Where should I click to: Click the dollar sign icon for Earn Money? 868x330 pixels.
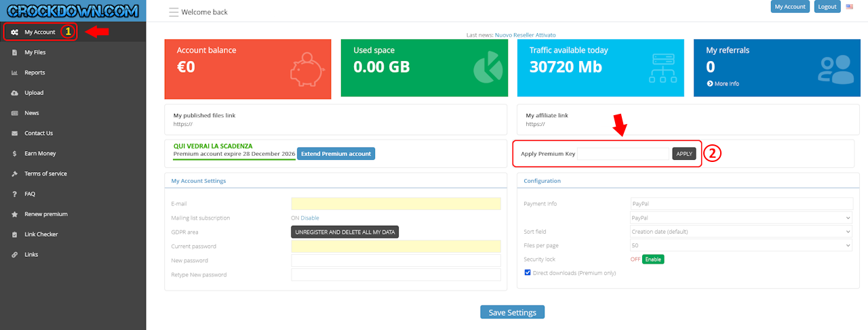[x=14, y=154]
